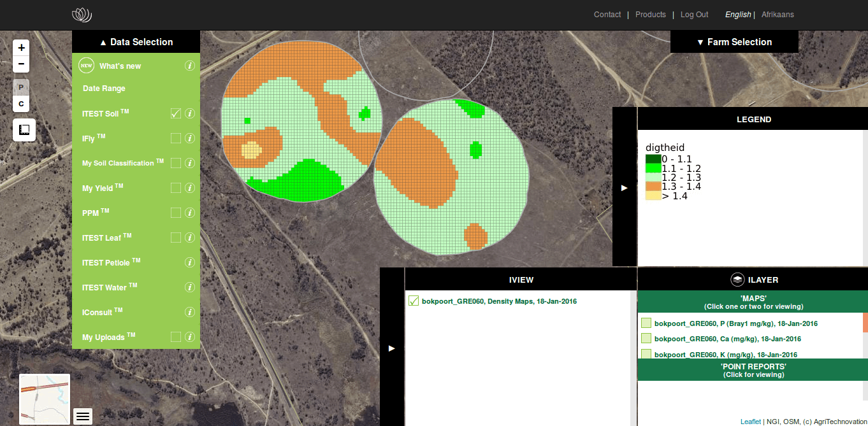The height and width of the screenshot is (426, 868).
Task: Select the C map control icon
Action: click(21, 103)
